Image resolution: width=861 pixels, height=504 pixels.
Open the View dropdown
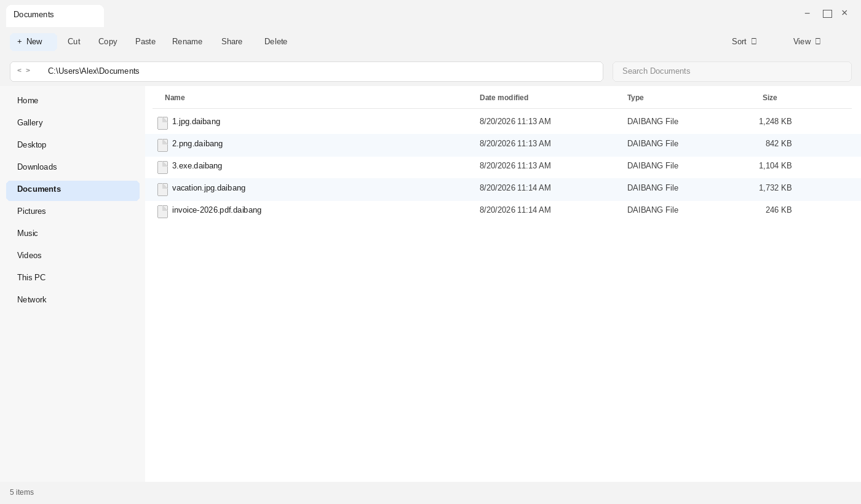807,42
